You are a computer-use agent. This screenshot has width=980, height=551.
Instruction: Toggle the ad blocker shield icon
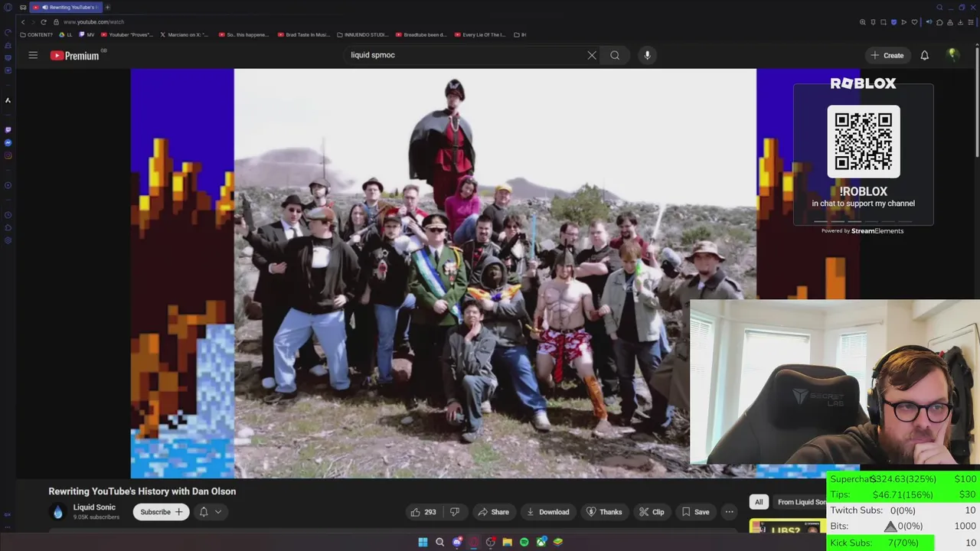893,22
